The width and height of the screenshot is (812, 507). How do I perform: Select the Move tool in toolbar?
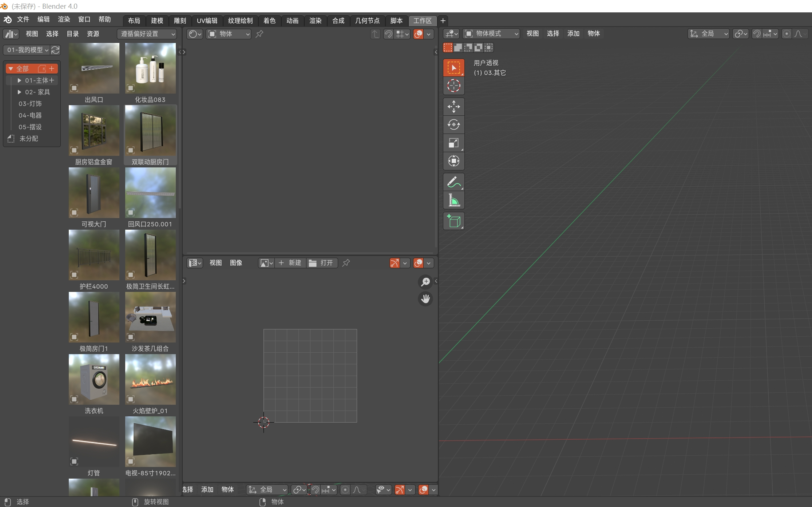pos(453,107)
